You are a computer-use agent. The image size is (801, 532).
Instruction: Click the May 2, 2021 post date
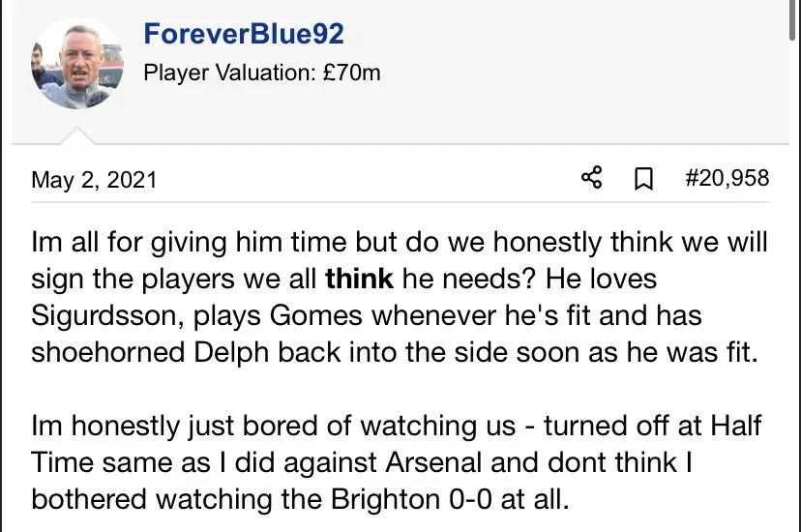[x=94, y=180]
